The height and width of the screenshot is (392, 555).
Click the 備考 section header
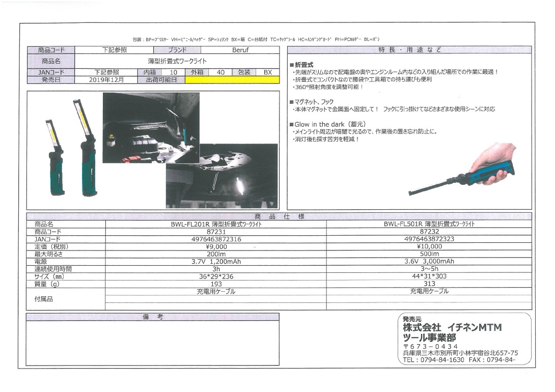coord(153,317)
